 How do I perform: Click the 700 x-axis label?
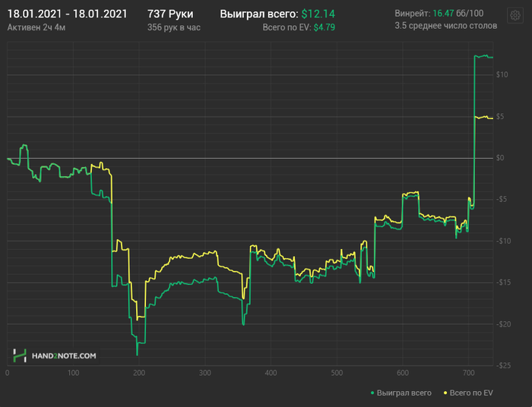tap(469, 373)
